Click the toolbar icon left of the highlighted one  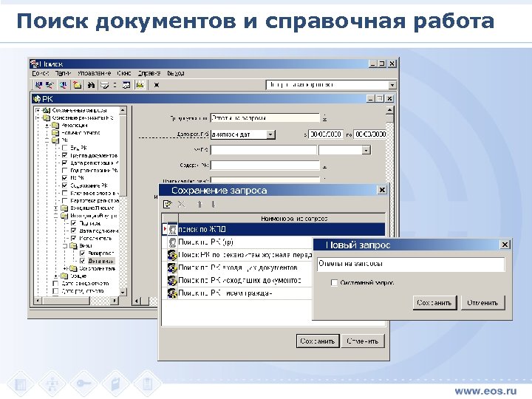click(x=126, y=85)
